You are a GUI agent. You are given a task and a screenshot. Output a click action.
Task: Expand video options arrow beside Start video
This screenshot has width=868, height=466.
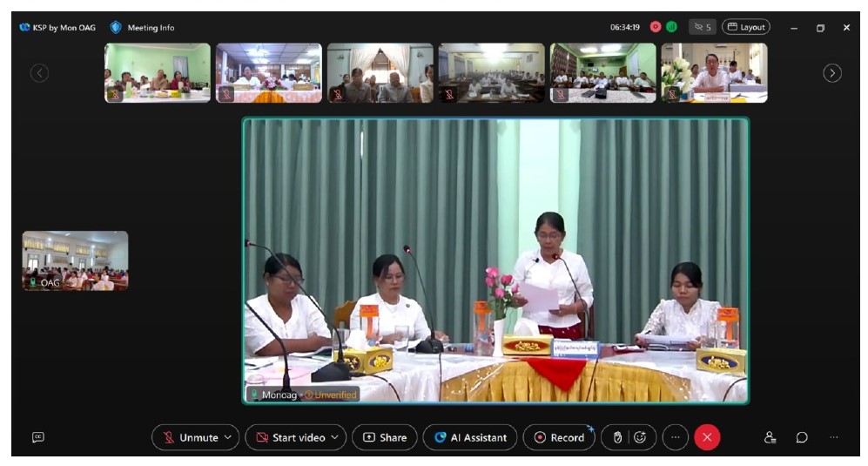(x=335, y=437)
